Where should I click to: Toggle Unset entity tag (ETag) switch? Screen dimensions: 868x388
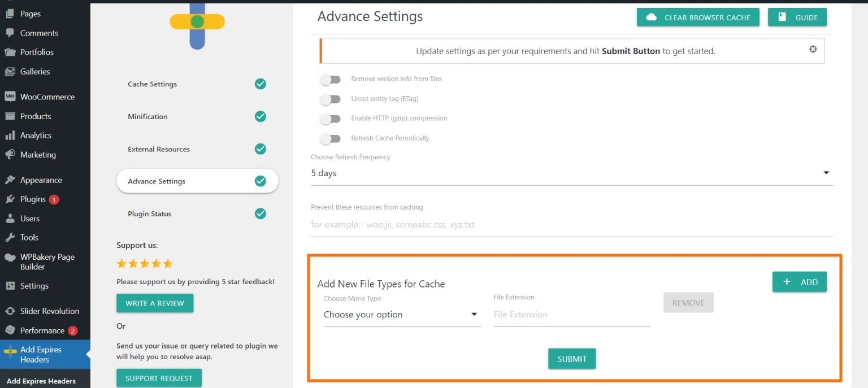pyautogui.click(x=331, y=99)
